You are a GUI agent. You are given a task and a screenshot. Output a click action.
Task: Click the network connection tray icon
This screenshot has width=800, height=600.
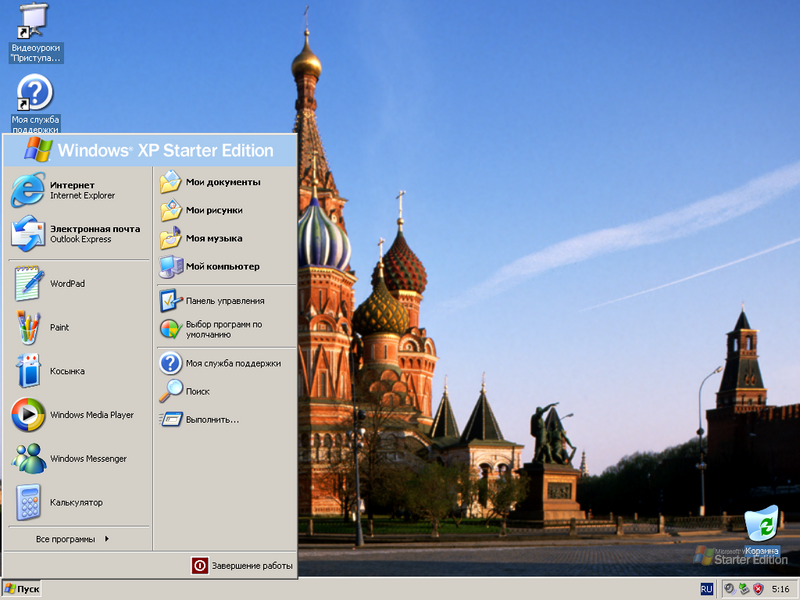(x=744, y=589)
